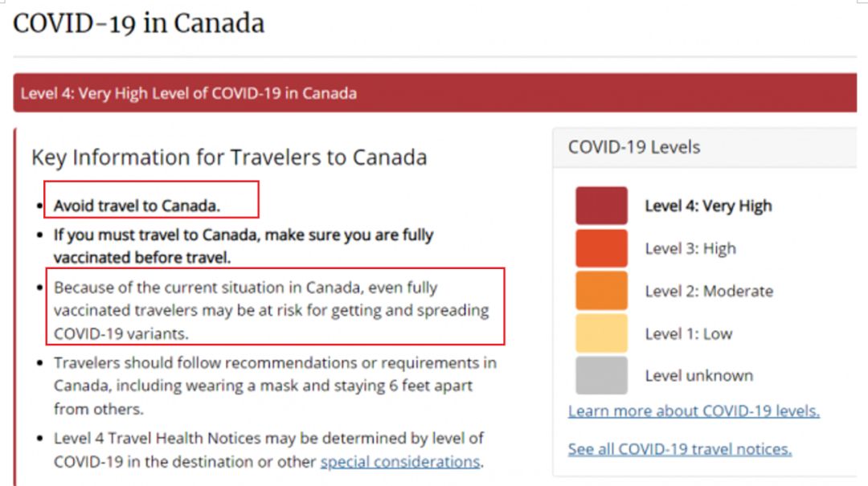
Task: Open the special considerations link
Action: [x=400, y=462]
